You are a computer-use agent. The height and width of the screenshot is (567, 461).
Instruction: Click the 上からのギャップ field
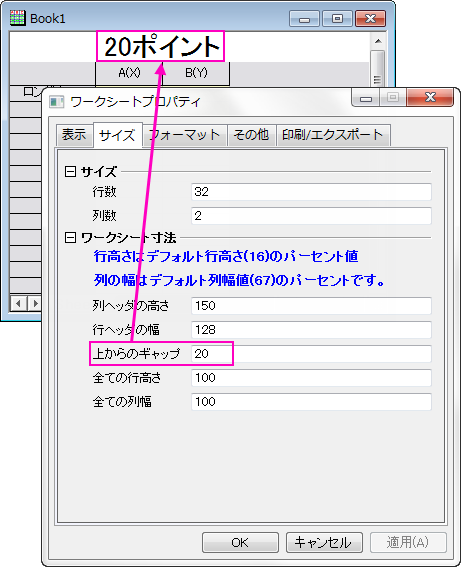pos(311,354)
